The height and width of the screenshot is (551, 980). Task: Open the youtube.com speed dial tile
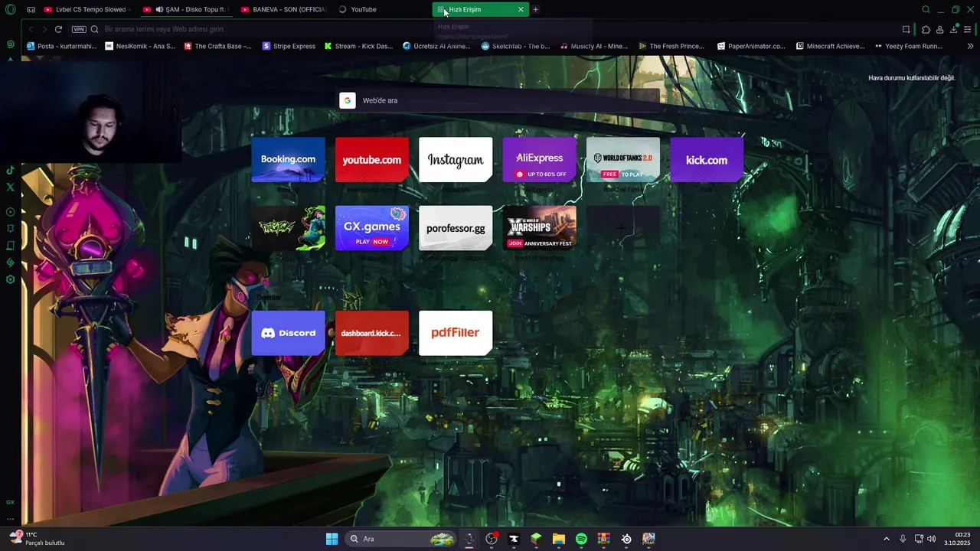tap(371, 159)
